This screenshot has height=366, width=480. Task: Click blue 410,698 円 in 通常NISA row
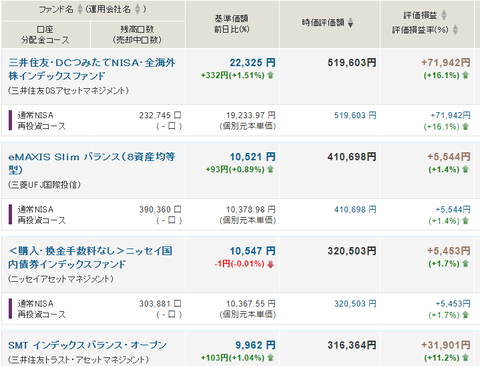click(x=355, y=209)
